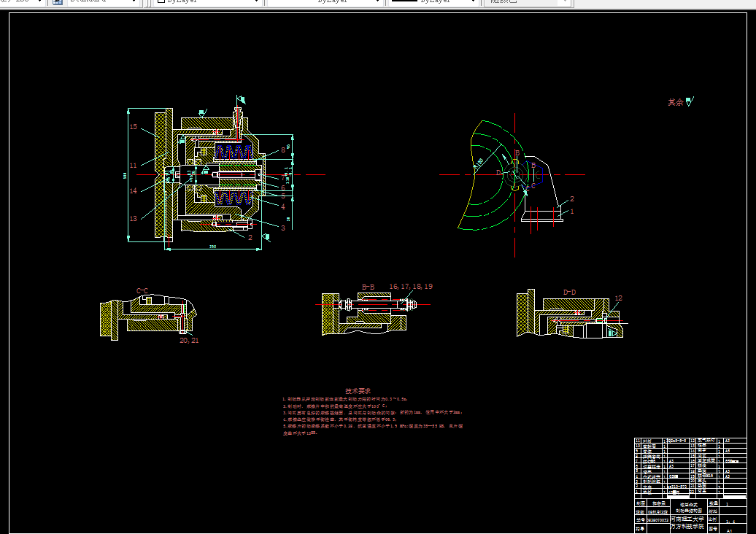Click the D-D section title
This screenshot has width=756, height=534.
pos(569,292)
